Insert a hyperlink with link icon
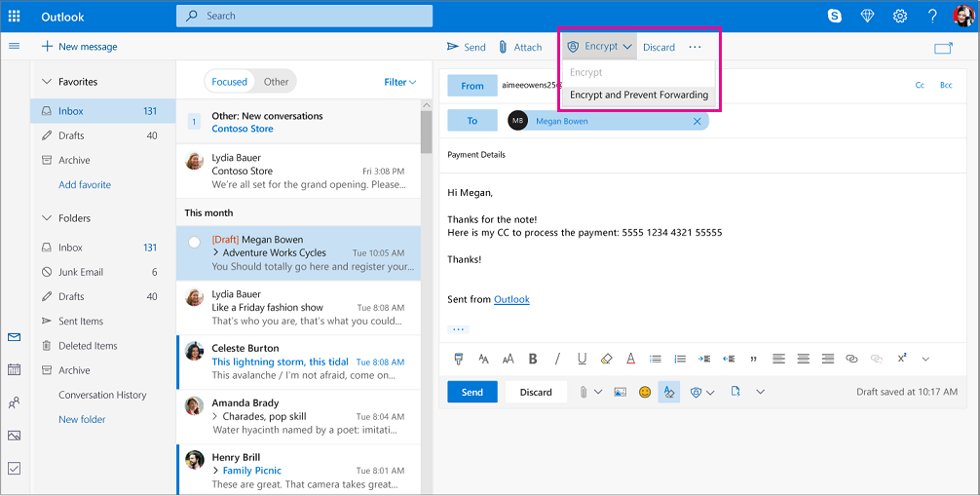Viewport: 980px width, 496px height. [851, 359]
